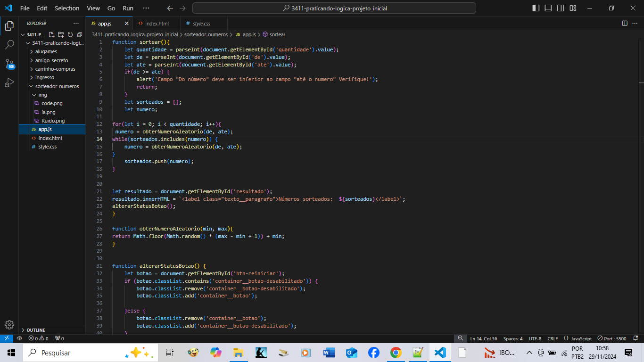Open the Search view in activity bar

(9, 45)
